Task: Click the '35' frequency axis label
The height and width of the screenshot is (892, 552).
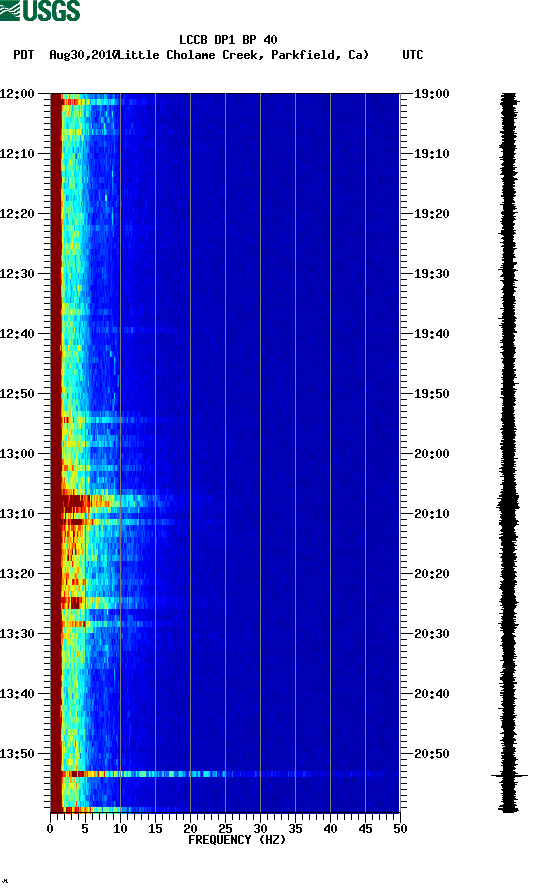Action: [x=295, y=828]
